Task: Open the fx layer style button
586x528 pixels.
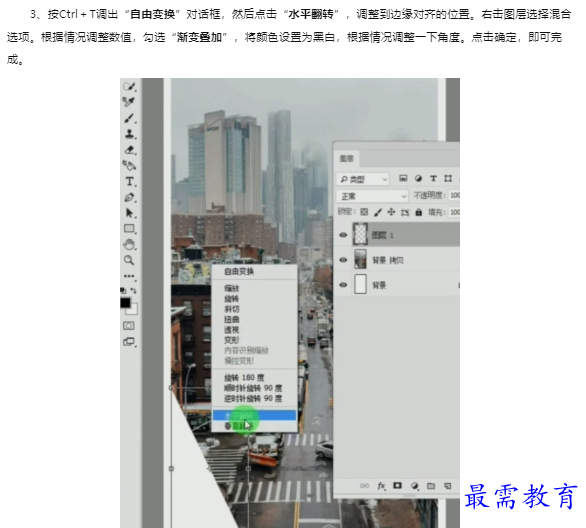Action: 381,486
